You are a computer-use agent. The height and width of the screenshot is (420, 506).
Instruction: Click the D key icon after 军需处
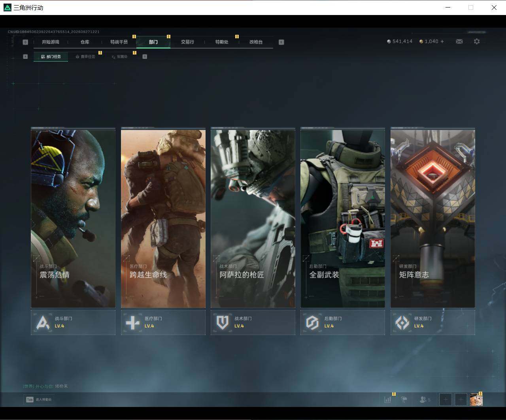point(145,57)
